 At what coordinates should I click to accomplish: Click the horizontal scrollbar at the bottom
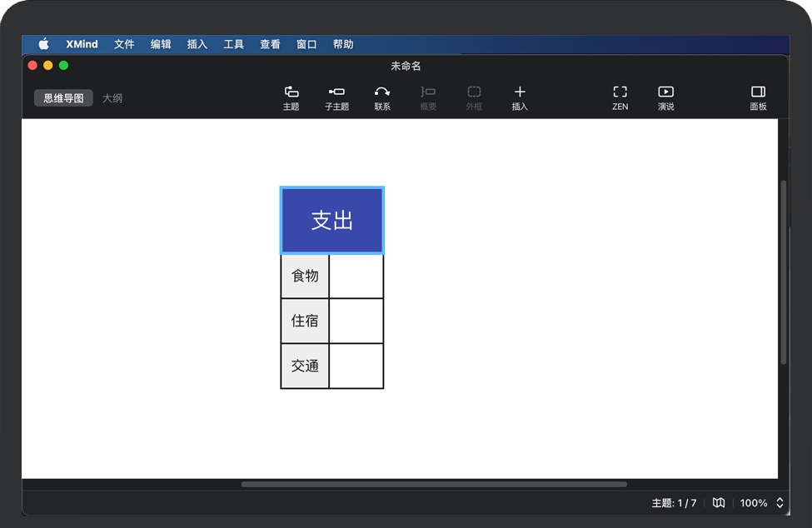point(433,484)
